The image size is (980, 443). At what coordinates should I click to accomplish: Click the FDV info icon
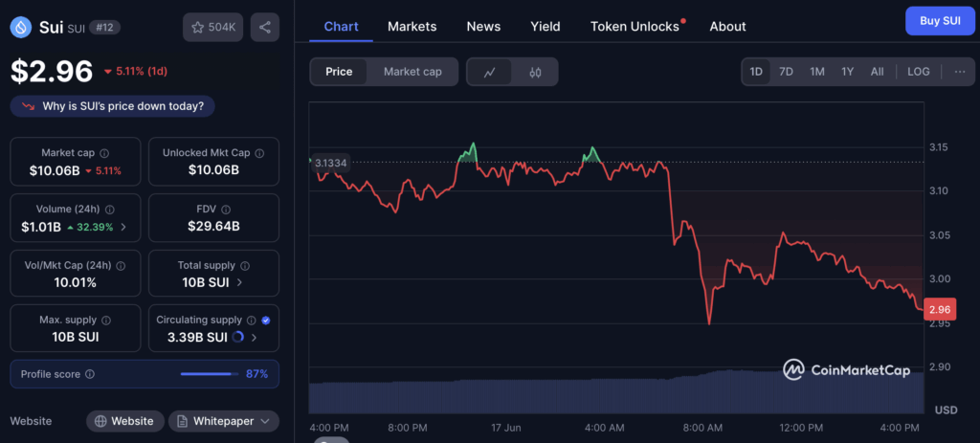coord(226,210)
